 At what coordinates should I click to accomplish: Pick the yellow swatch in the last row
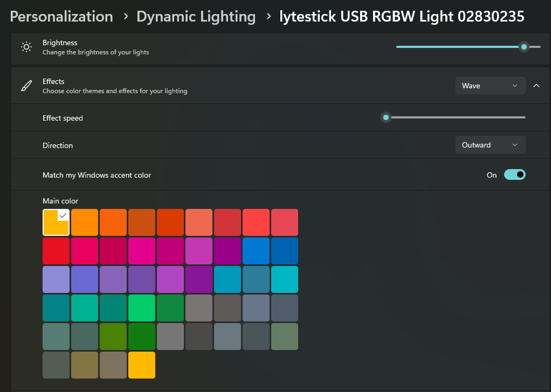click(x=142, y=365)
